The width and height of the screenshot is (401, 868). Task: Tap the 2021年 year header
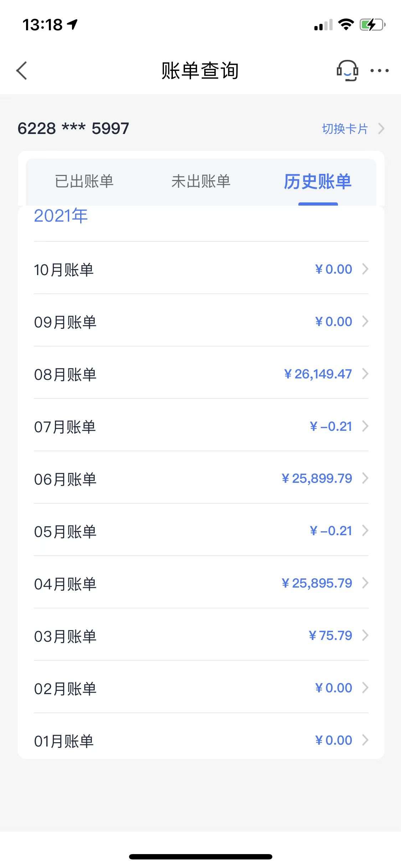coord(61,216)
